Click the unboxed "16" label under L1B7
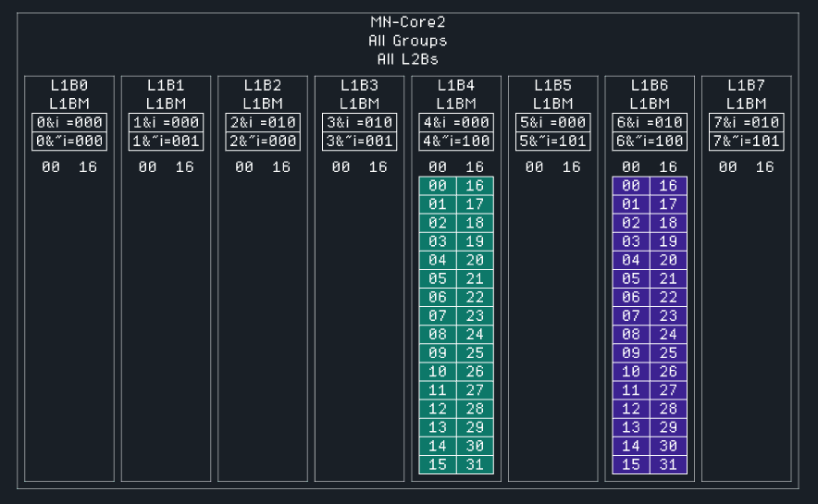818x504 pixels. [764, 166]
